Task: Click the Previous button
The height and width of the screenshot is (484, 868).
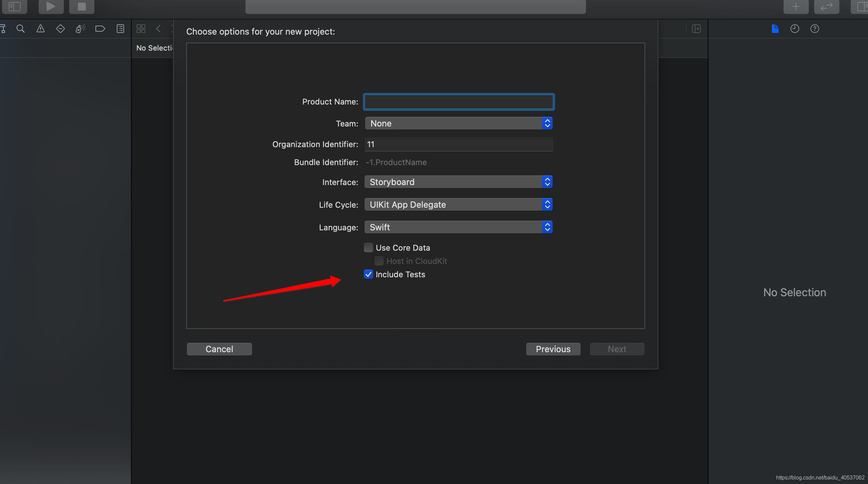Action: coord(552,349)
